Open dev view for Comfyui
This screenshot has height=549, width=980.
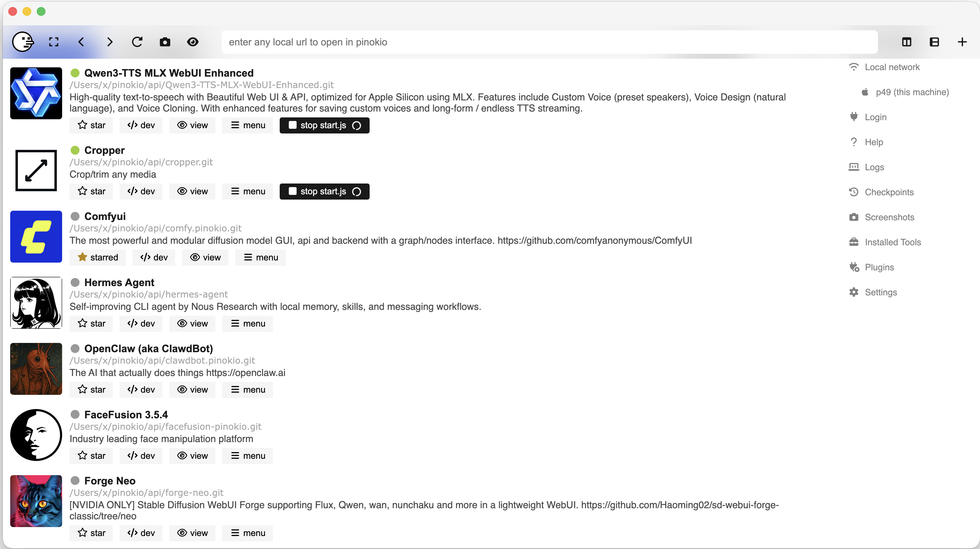pyautogui.click(x=153, y=257)
